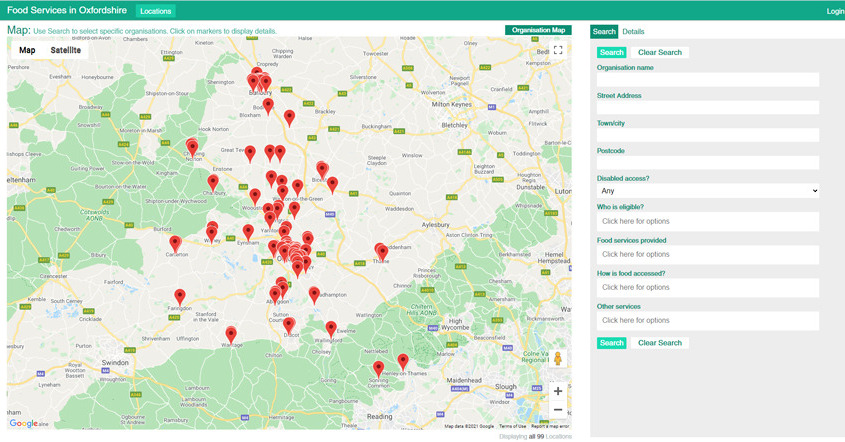Click the map marker at Woodstock

point(255,197)
